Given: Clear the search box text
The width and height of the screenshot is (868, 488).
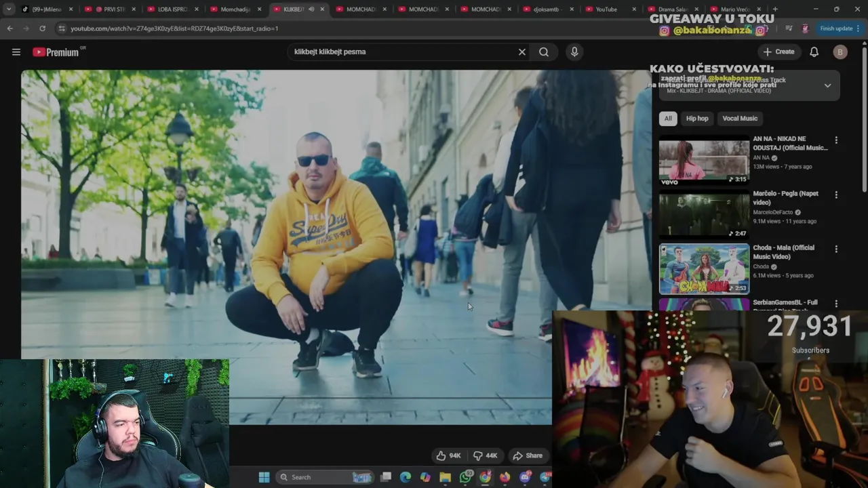Looking at the screenshot, I should (522, 52).
